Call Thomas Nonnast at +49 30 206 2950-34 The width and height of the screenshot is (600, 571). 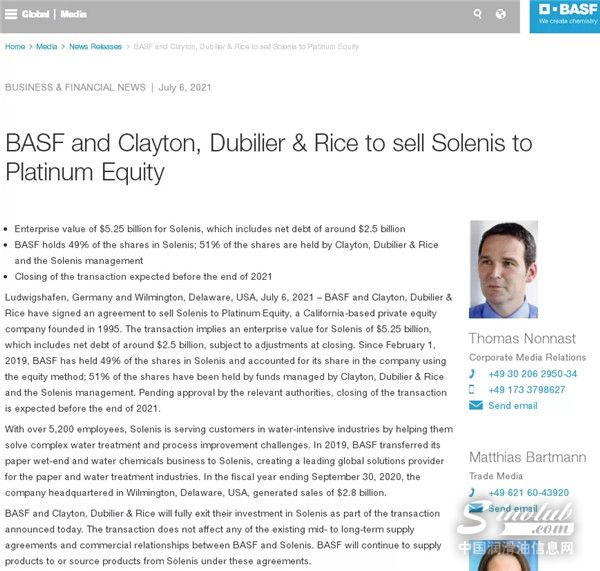532,374
